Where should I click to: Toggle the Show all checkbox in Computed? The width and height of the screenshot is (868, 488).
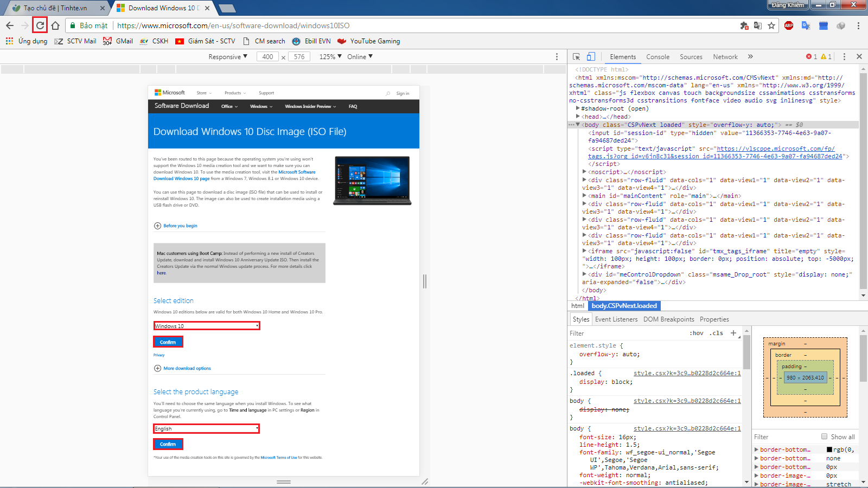825,436
